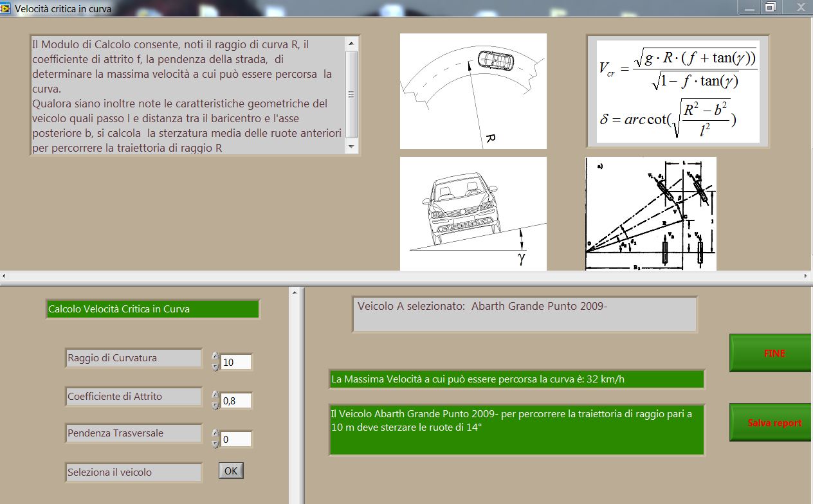Lower the Pendenza Trasversale value
This screenshot has width=813, height=504.
pos(215,444)
